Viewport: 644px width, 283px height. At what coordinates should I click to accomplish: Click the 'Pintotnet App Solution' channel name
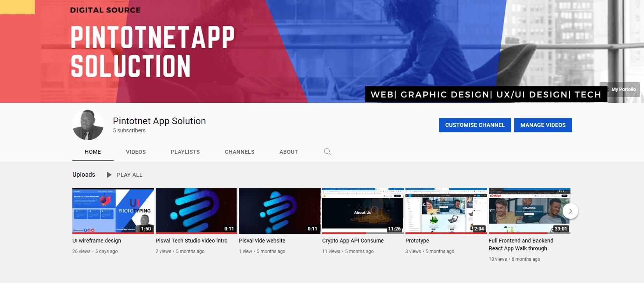click(159, 121)
